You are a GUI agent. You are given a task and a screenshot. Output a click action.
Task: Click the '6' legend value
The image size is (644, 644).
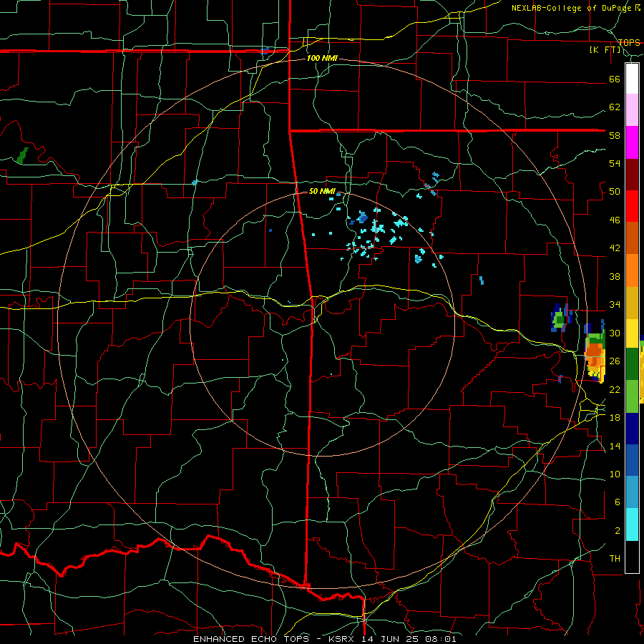(x=617, y=502)
